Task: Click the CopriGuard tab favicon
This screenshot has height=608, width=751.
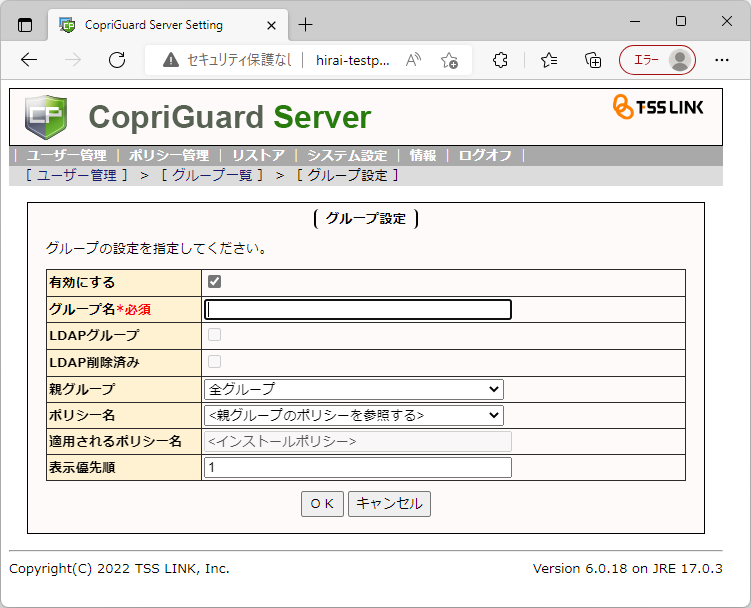Action: pos(67,25)
